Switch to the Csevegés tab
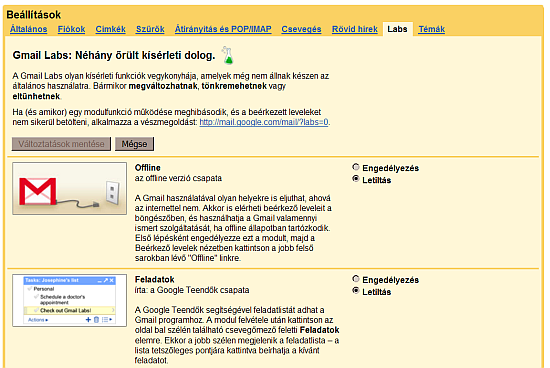 (x=301, y=29)
